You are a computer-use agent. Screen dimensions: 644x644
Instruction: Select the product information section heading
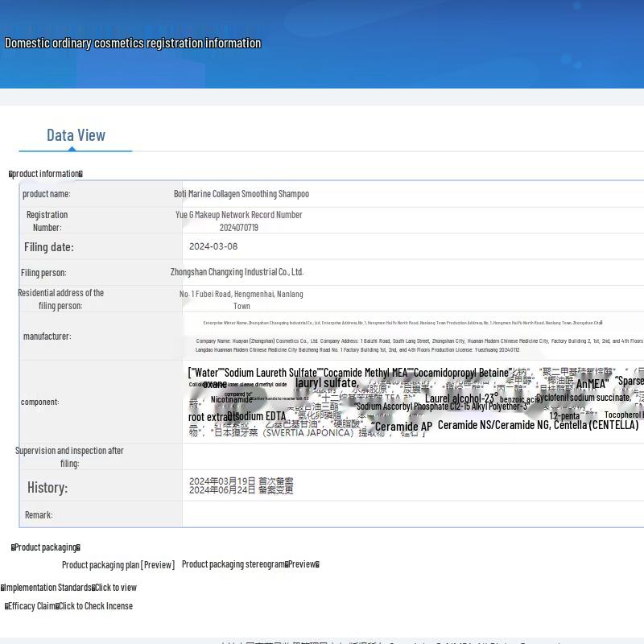(46, 174)
